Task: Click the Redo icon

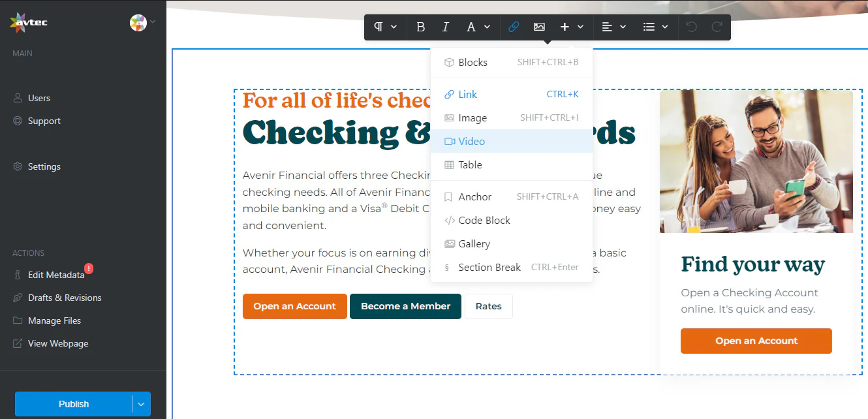Action: point(717,27)
